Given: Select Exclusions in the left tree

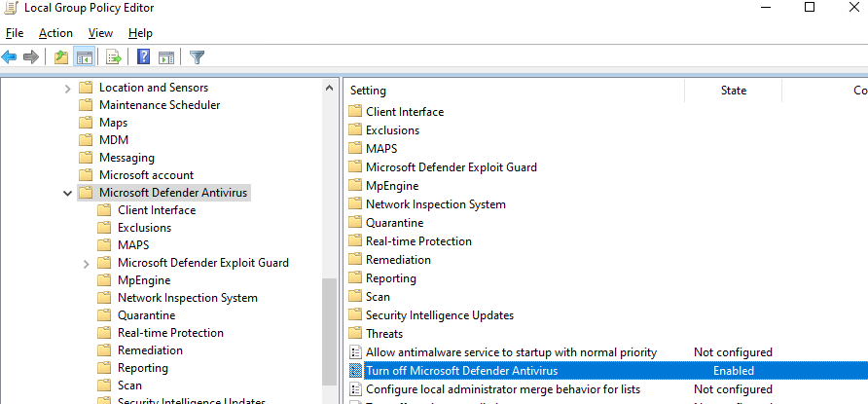Looking at the screenshot, I should point(144,228).
